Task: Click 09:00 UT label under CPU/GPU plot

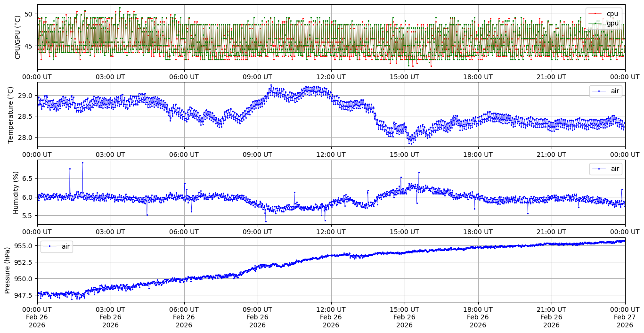Action: (x=257, y=77)
